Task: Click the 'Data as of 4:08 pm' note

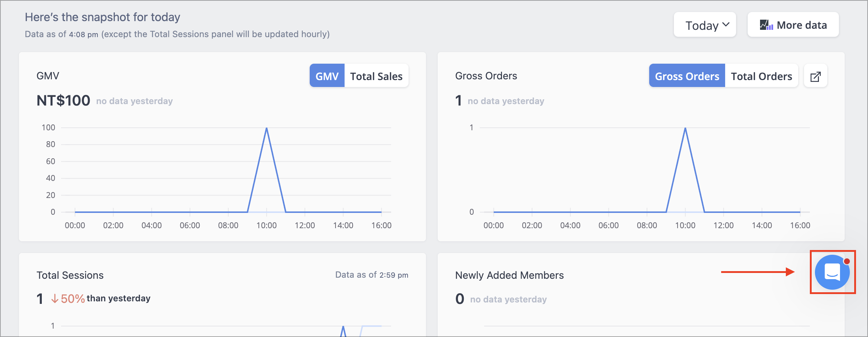Action: point(177,34)
